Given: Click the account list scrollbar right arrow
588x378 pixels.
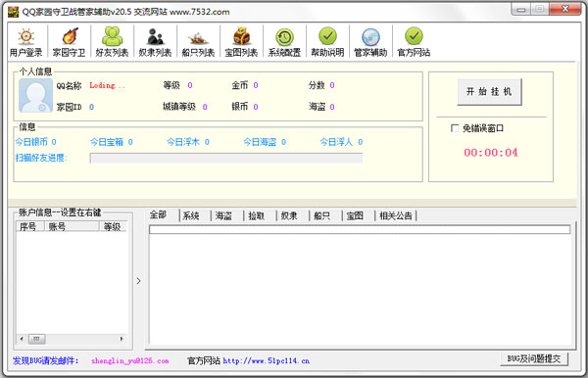Looking at the screenshot, I should [122, 339].
